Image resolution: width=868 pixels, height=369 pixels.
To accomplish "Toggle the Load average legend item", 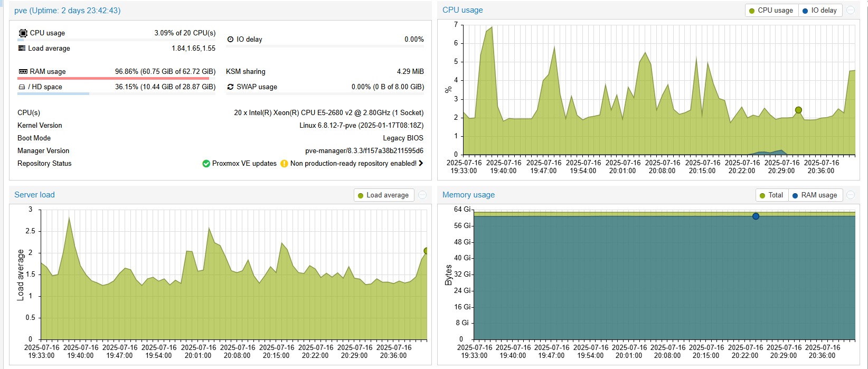I will click(x=383, y=195).
